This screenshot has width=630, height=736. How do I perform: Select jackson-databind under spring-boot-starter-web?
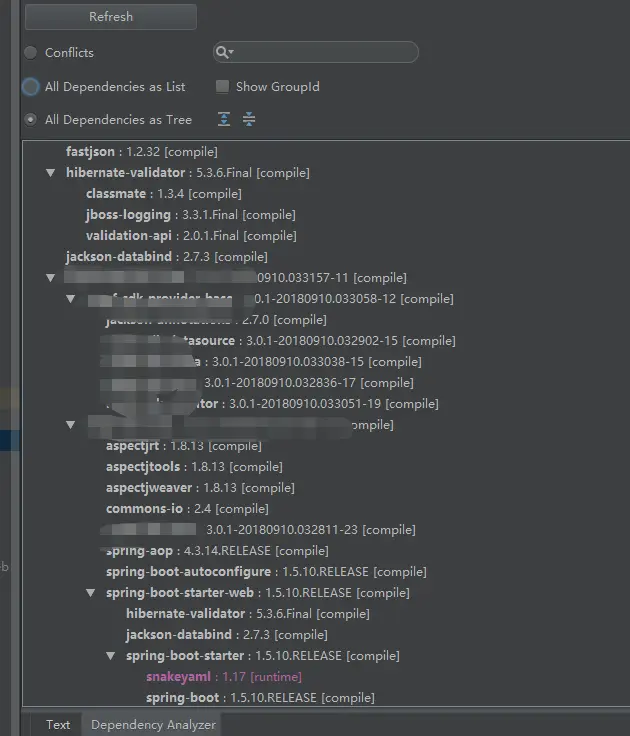[x=227, y=635]
